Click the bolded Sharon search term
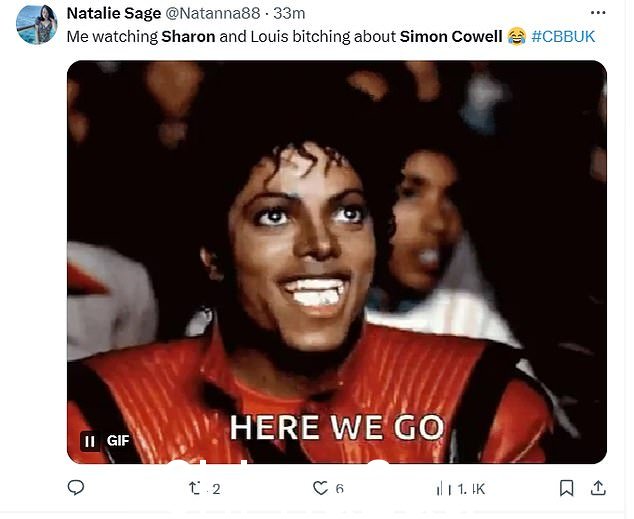 coord(188,37)
